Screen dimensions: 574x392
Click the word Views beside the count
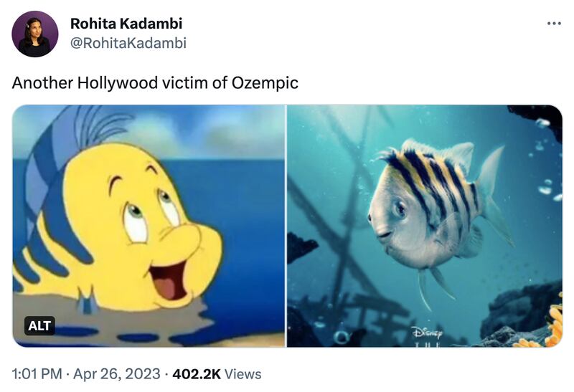243,374
